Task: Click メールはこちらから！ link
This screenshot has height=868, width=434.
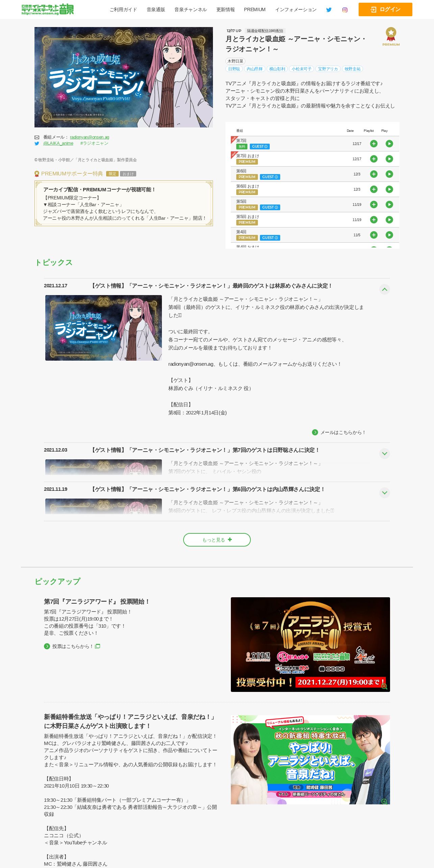Action: pos(339,432)
